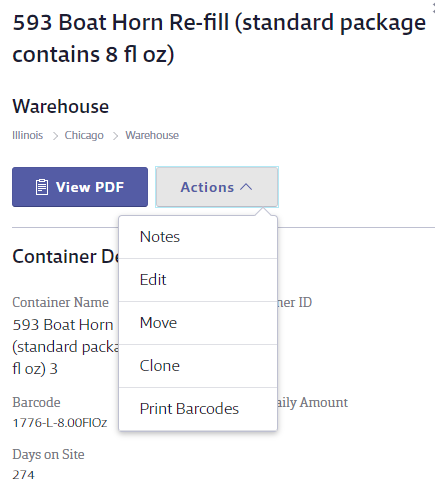Click the clipboard icon on View PDF
The height and width of the screenshot is (491, 435).
tap(42, 187)
